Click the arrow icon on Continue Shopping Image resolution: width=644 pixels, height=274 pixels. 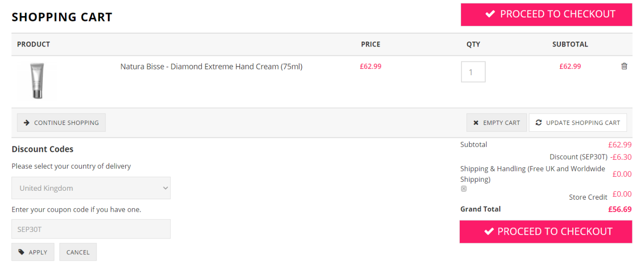click(x=26, y=123)
